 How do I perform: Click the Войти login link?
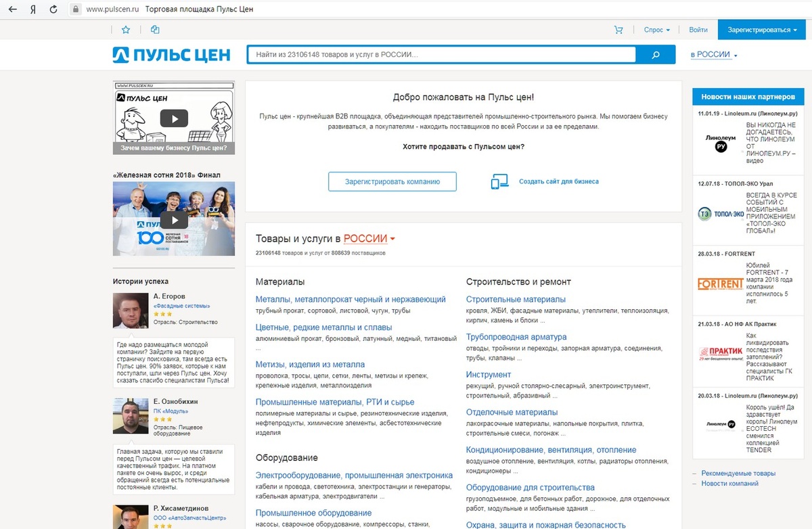(x=698, y=30)
